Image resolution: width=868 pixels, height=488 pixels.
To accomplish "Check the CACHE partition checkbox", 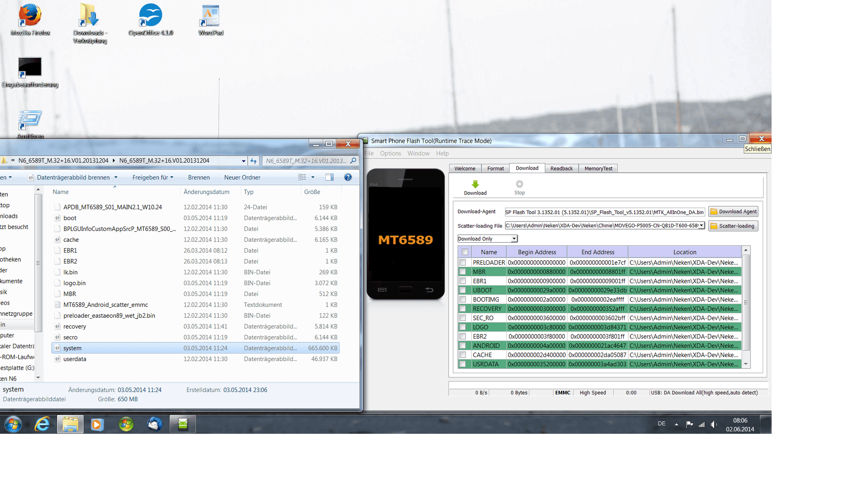I will [462, 355].
